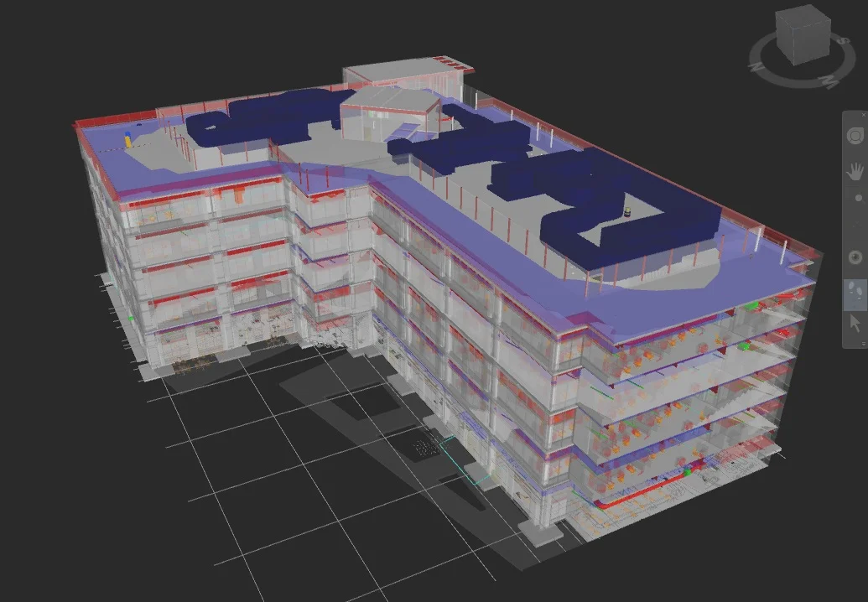868x602 pixels.
Task: Click the N compass direction on ViewCube ring
Action: coord(755,67)
